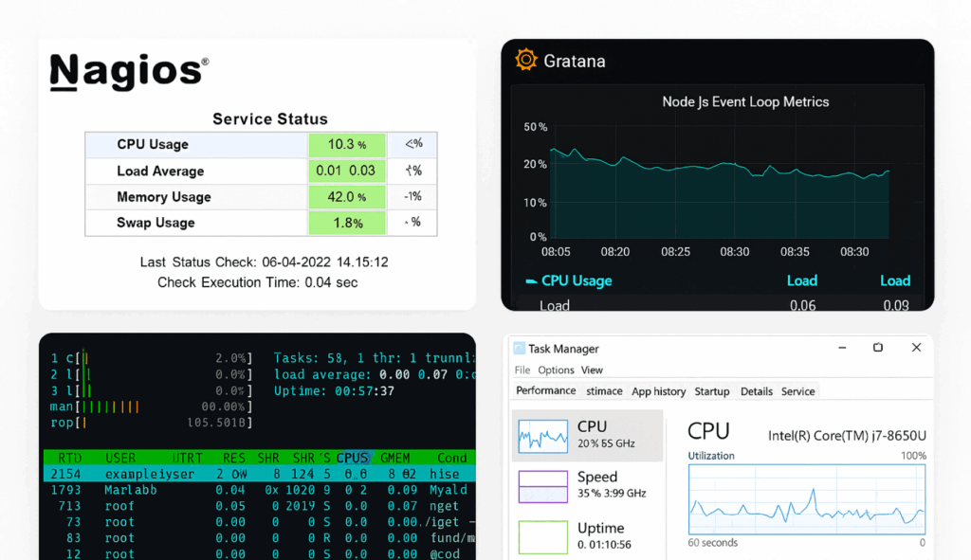The width and height of the screenshot is (971, 560).
Task: Click the 10.3 % CPU value cell
Action: point(347,145)
